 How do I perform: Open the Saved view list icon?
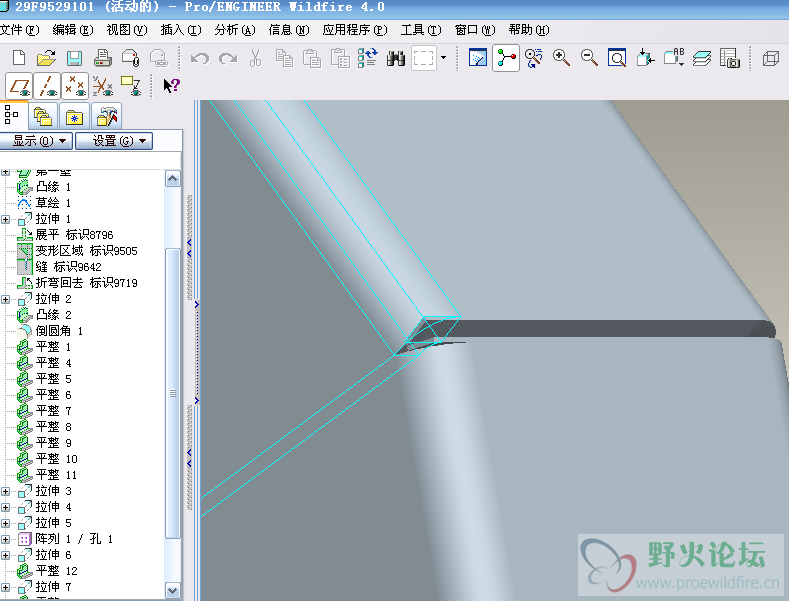pyautogui.click(x=674, y=58)
